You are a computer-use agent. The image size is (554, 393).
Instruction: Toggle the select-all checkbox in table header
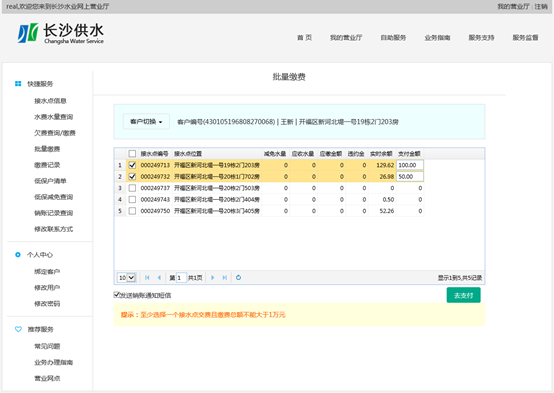pos(132,154)
